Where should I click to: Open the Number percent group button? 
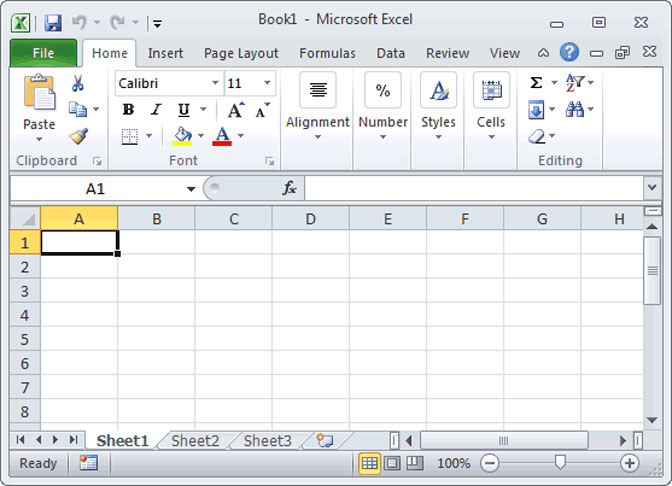[x=383, y=107]
